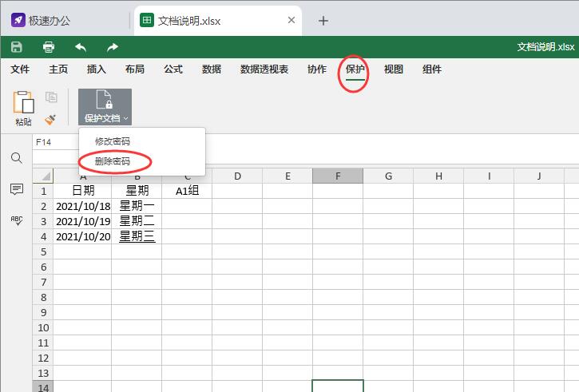The width and height of the screenshot is (579, 392).
Task: Open the ABC spell check icon
Action: (17, 220)
